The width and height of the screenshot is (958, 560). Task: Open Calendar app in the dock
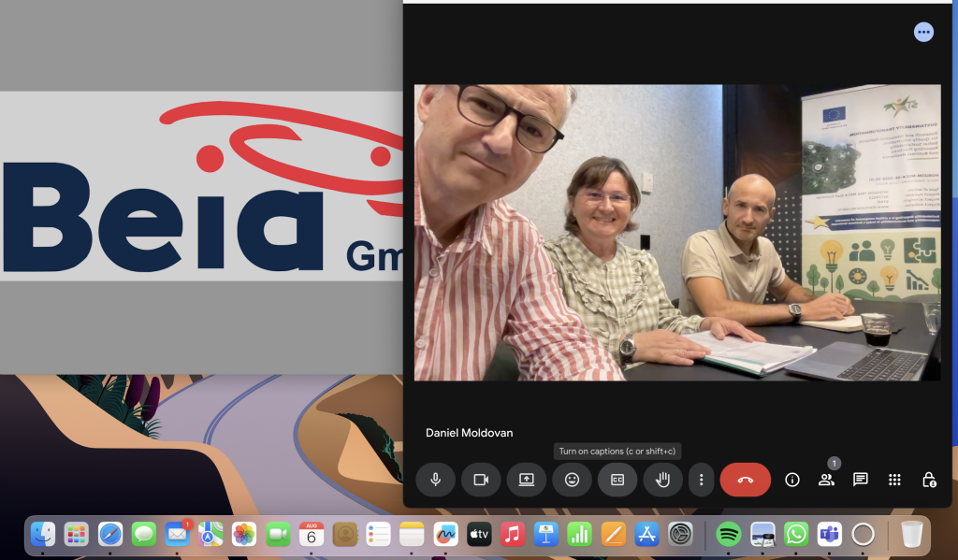coord(312,534)
